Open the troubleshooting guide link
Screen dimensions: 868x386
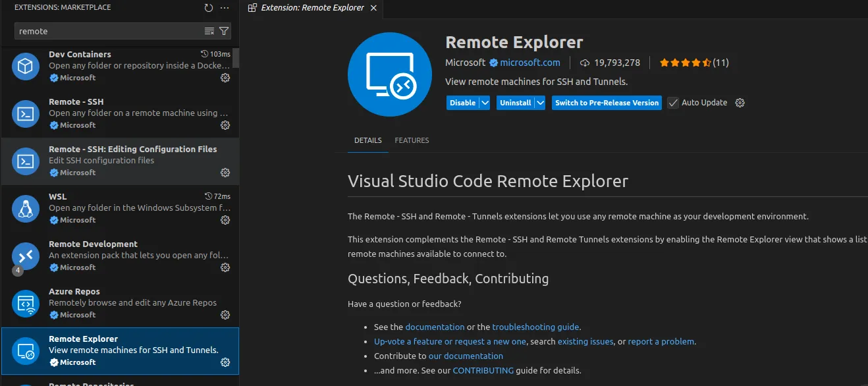point(535,327)
